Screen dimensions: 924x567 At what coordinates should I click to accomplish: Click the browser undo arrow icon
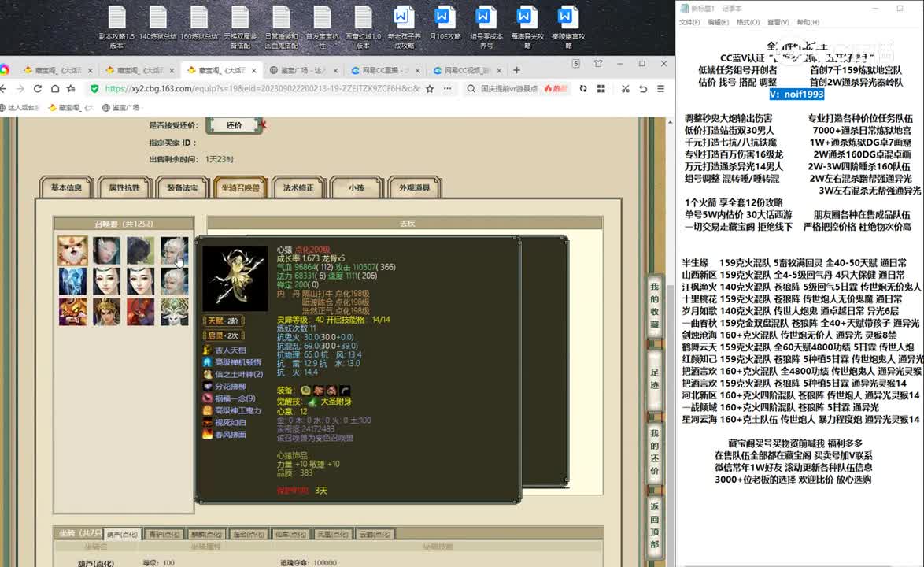643,88
